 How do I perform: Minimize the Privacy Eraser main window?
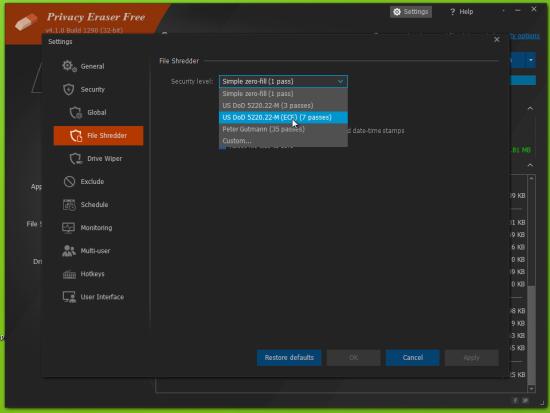tap(518, 11)
